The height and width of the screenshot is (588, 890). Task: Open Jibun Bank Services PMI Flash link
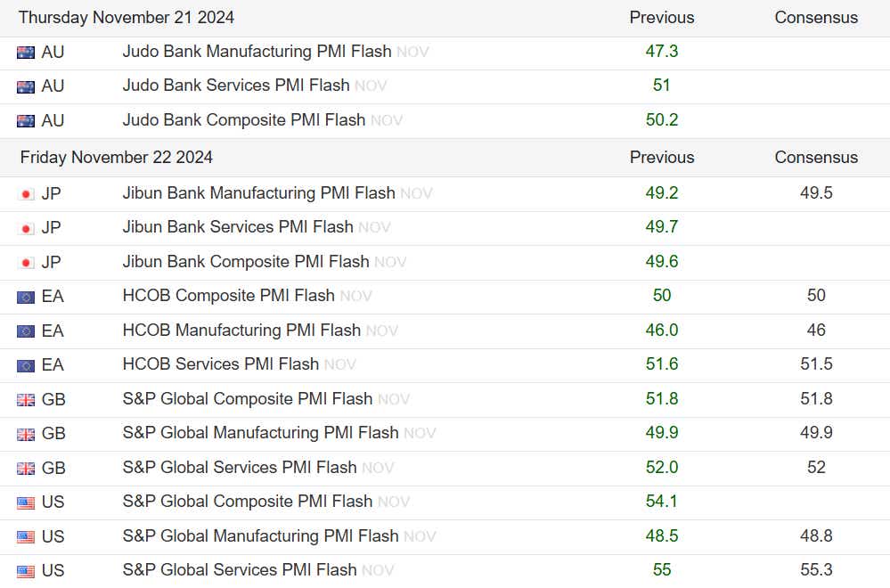(238, 227)
